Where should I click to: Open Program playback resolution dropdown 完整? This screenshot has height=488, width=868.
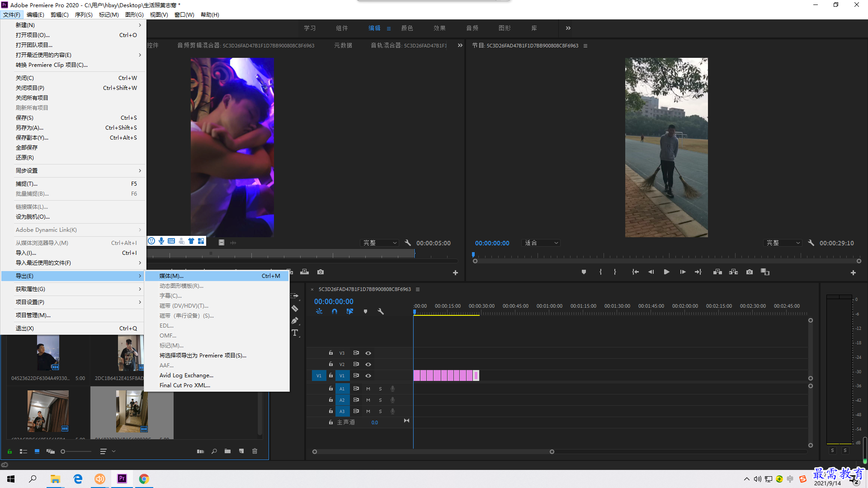pyautogui.click(x=783, y=243)
